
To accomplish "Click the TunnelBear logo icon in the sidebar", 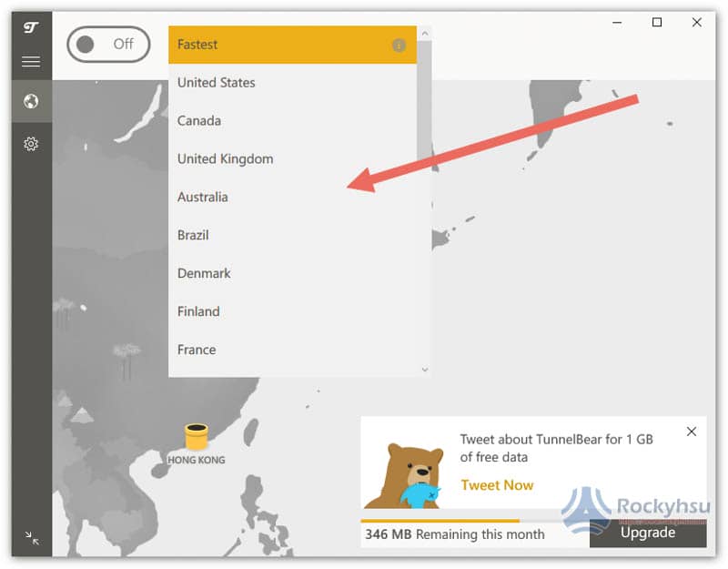I will [x=31, y=28].
